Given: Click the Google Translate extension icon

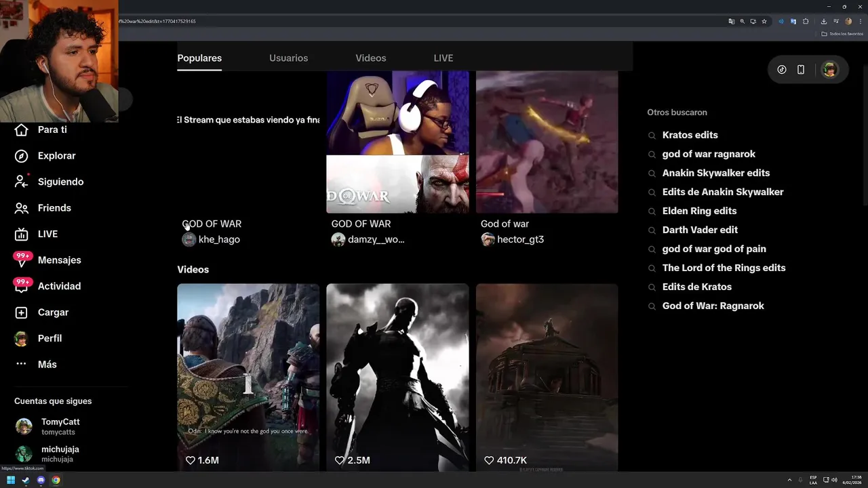Looking at the screenshot, I should tap(793, 22).
